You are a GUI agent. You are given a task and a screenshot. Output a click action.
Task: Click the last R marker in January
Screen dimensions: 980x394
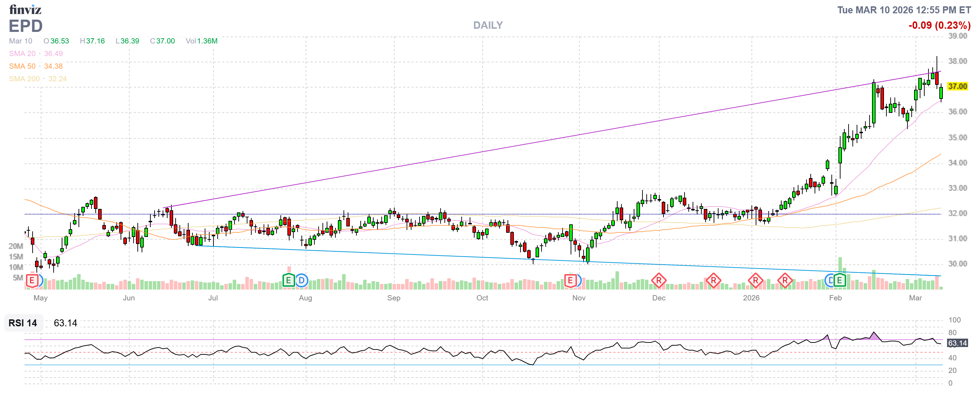[785, 281]
